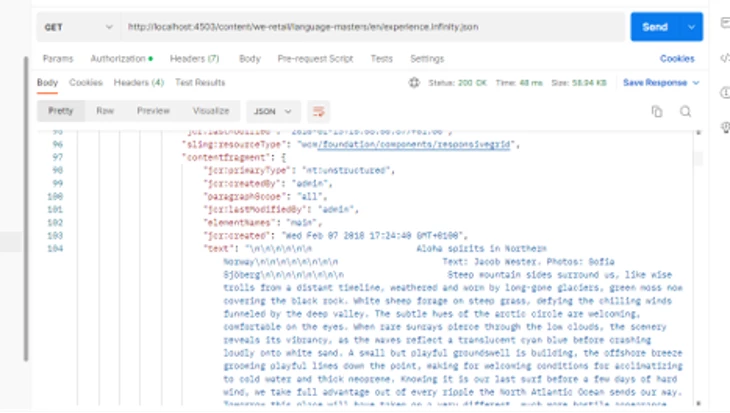Send the request
Viewport: 730px width, 413px height.
point(655,27)
